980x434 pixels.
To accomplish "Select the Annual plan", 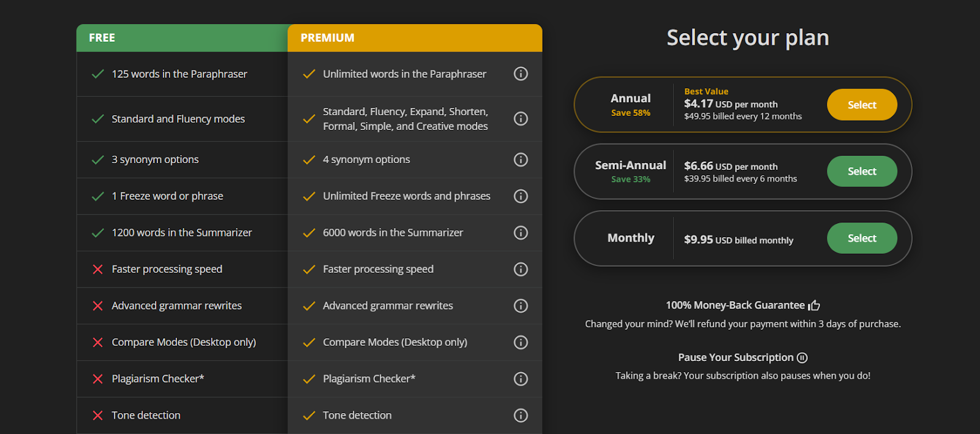I will click(861, 105).
